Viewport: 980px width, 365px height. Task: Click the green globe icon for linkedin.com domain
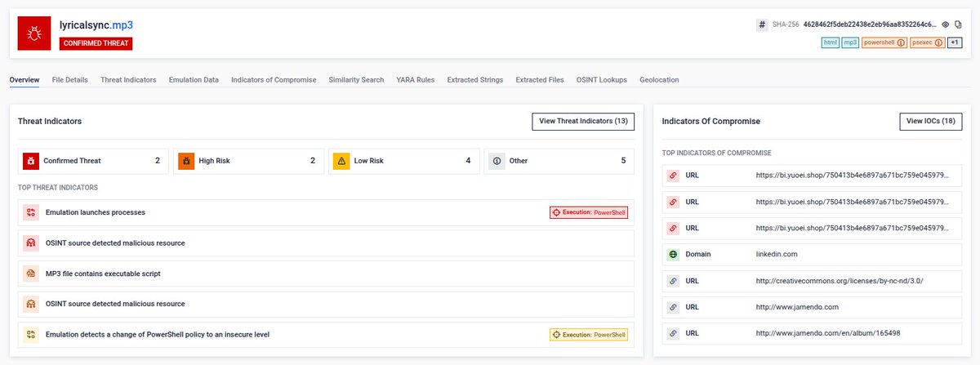tap(674, 254)
